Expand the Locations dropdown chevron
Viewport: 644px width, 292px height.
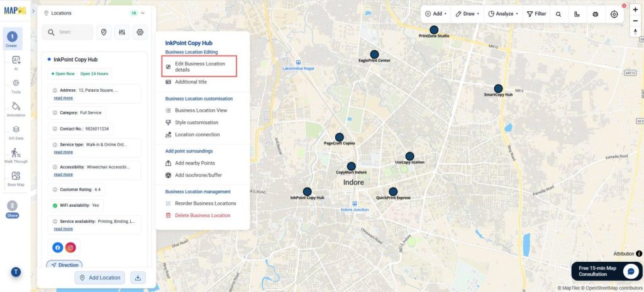pos(143,13)
